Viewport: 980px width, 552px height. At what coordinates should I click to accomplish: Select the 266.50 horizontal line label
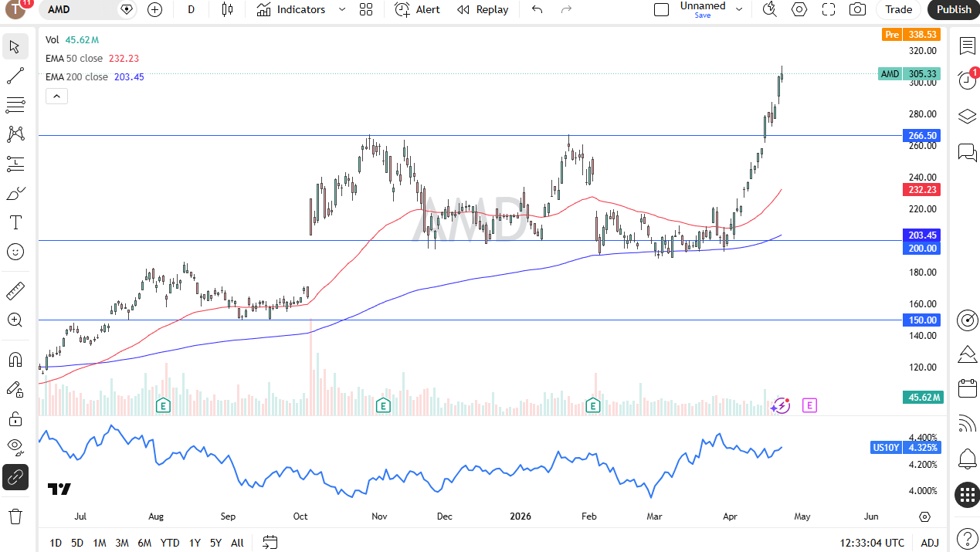[921, 135]
